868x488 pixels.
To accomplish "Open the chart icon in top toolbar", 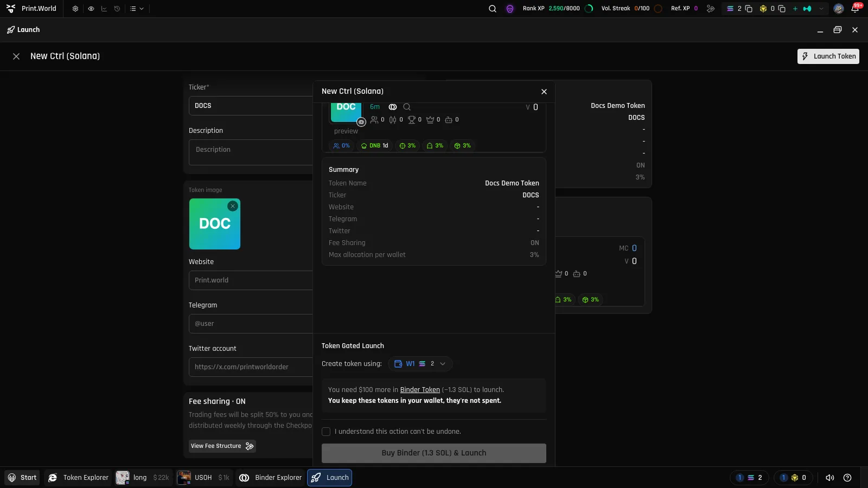I will [x=104, y=9].
